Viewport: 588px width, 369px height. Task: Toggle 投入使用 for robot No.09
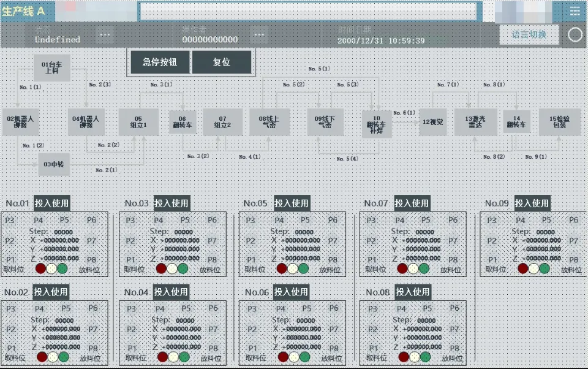[532, 204]
